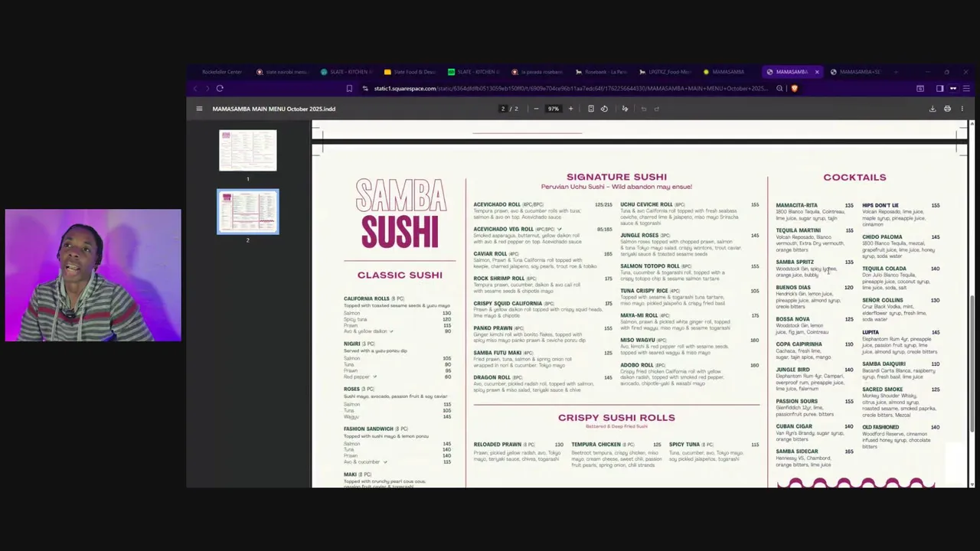Download the PDF file
This screenshot has height=551, width=980.
(x=933, y=109)
